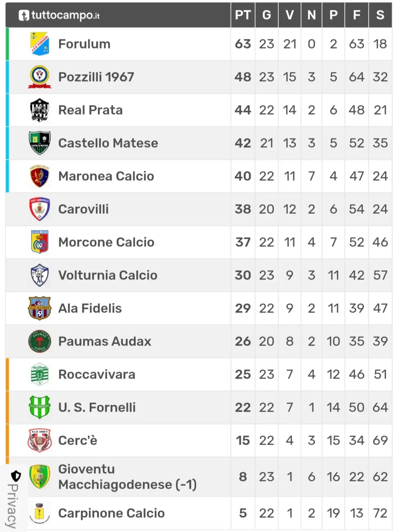Click the Castello Matese team crest

coord(39,143)
